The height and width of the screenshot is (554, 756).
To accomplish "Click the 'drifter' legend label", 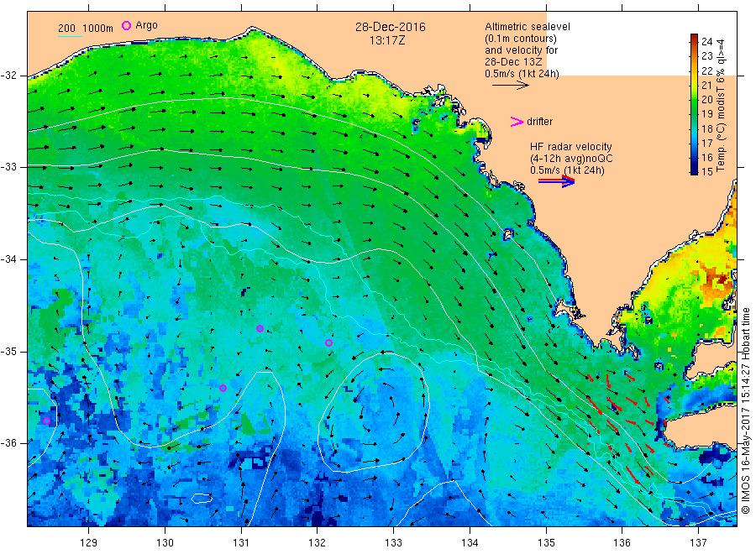I will (x=539, y=122).
